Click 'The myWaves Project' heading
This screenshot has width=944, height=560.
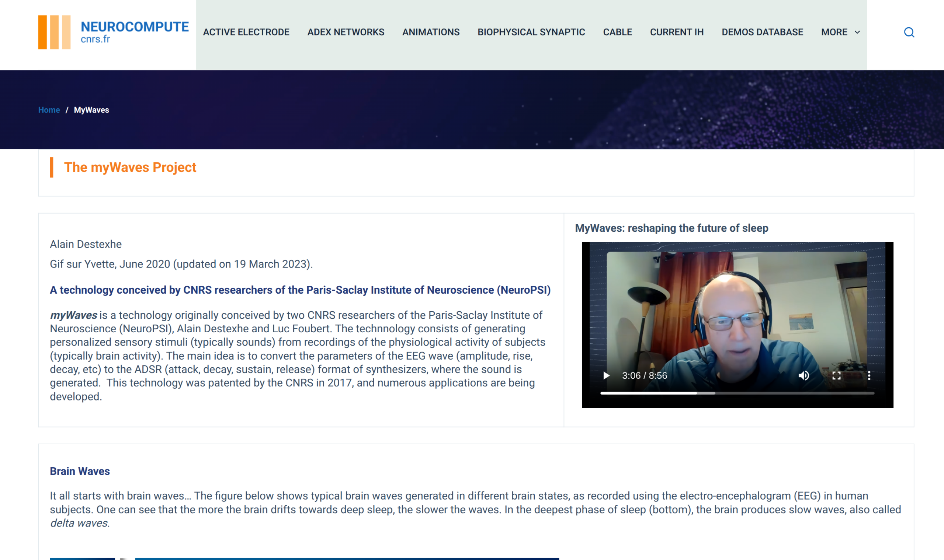(130, 167)
